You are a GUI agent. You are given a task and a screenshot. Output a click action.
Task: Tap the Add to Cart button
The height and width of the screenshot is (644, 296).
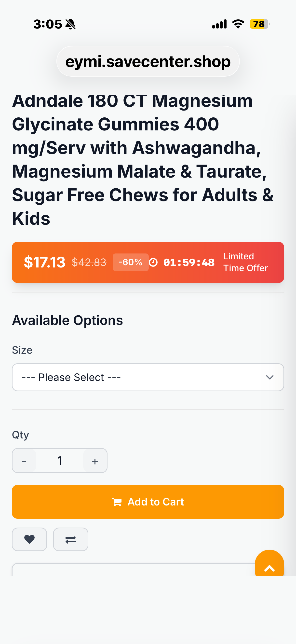click(148, 502)
